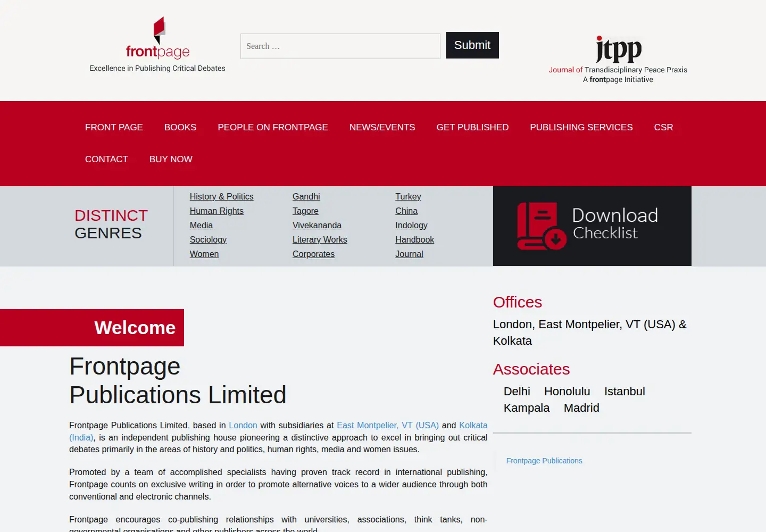Open the History & Politics genre
766x532 pixels.
click(222, 197)
